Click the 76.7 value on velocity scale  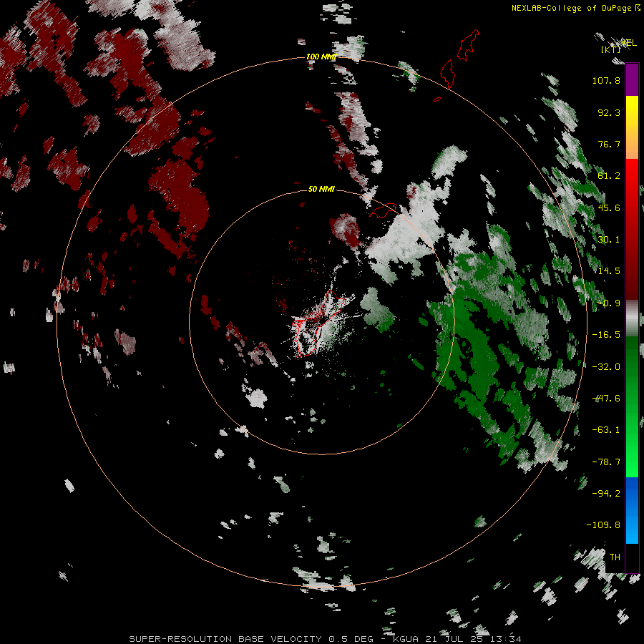609,144
